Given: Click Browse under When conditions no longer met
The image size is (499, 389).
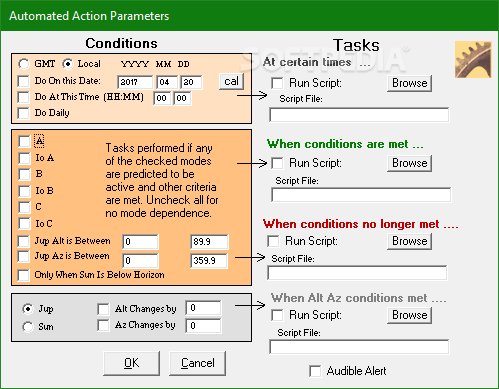Looking at the screenshot, I should 409,241.
